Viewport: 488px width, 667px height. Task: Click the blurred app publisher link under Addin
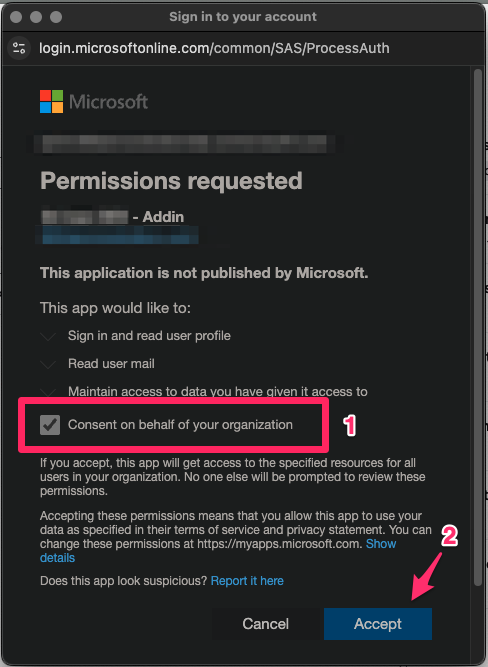118,235
